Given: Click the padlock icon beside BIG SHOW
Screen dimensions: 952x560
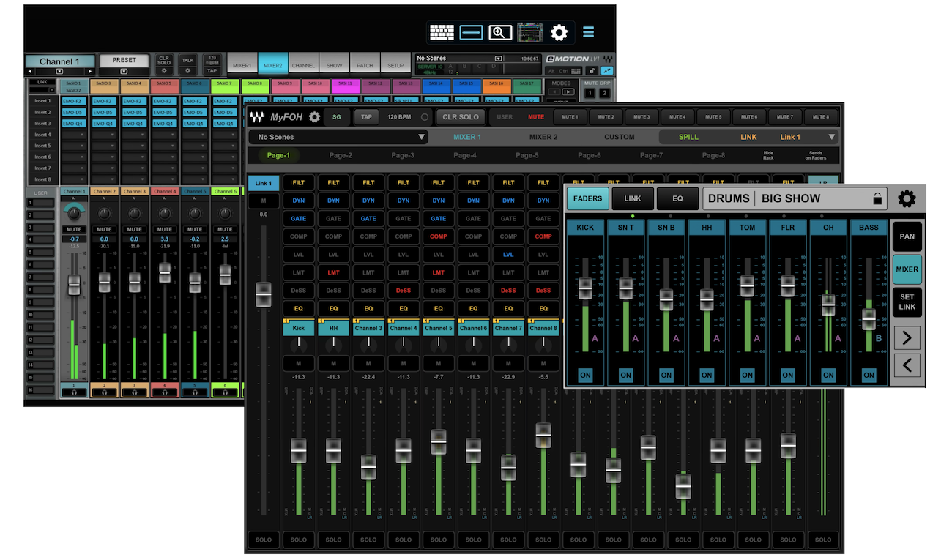Looking at the screenshot, I should [x=877, y=198].
